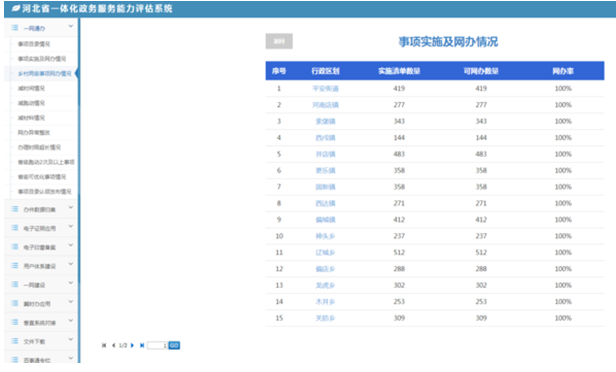Open the 省级可优化事项情况 sidebar item
The image size is (616, 372).
coord(42,177)
